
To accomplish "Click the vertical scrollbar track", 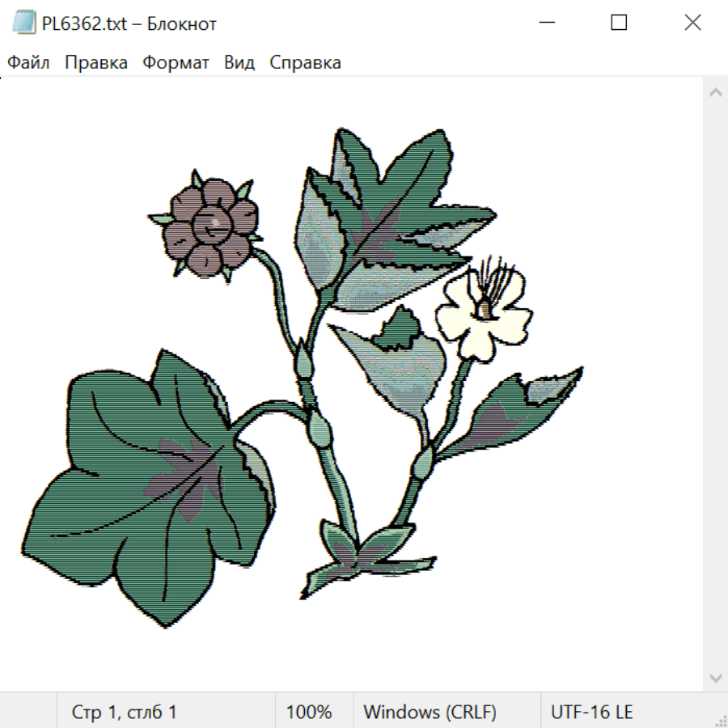I will tap(716, 385).
